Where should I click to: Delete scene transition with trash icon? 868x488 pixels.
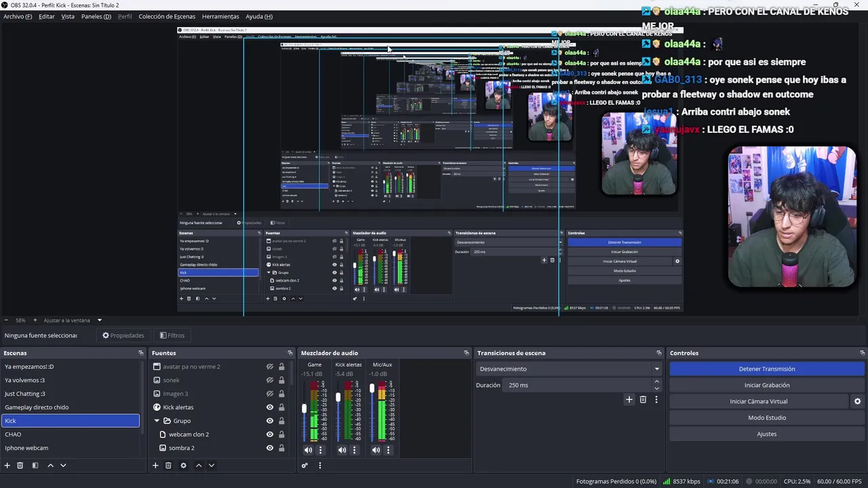click(643, 400)
